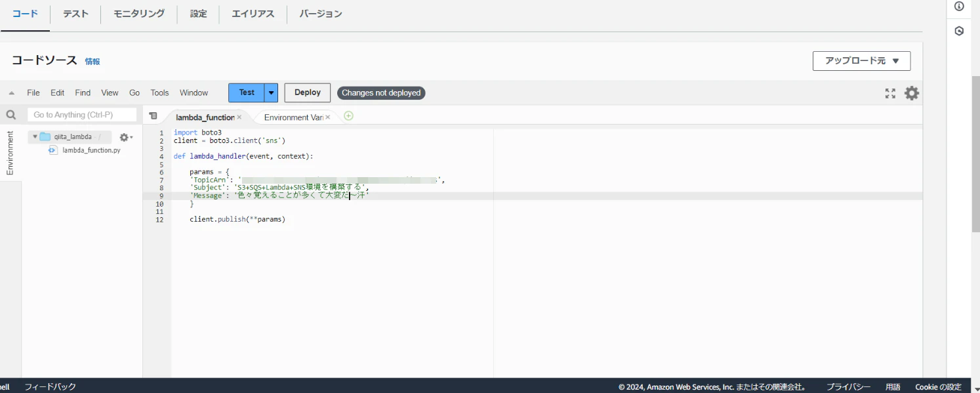Click the blue Test button
980x393 pixels.
[247, 93]
